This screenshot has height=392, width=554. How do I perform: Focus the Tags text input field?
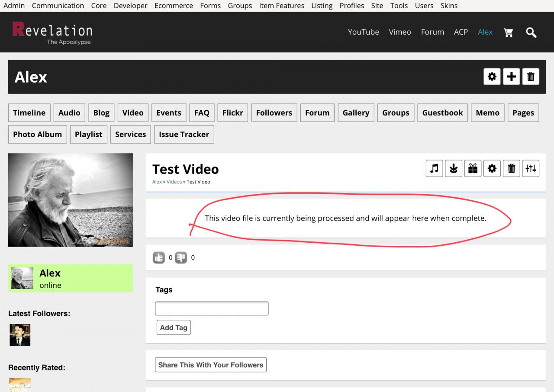212,308
